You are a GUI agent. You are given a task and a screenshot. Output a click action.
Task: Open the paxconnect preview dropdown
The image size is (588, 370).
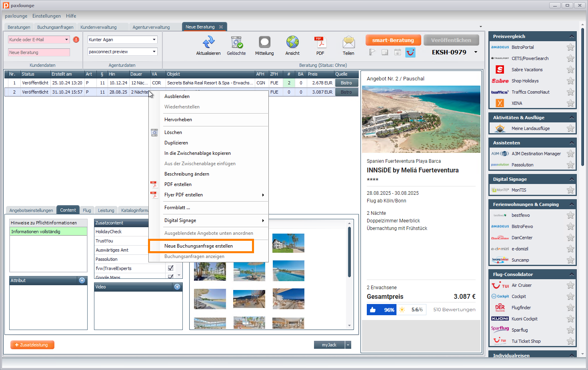pyautogui.click(x=154, y=52)
